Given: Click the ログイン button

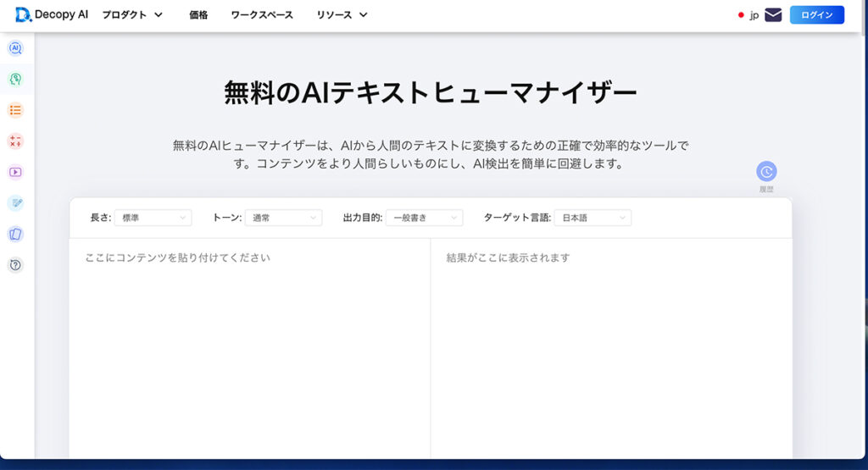Looking at the screenshot, I should point(816,15).
